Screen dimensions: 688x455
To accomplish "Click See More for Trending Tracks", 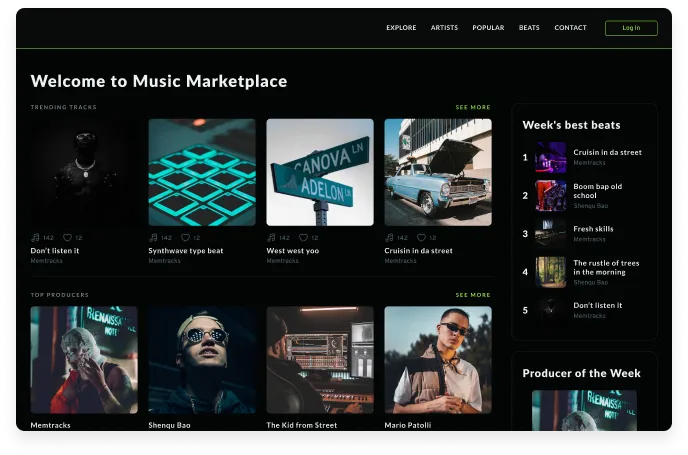I will [x=473, y=107].
